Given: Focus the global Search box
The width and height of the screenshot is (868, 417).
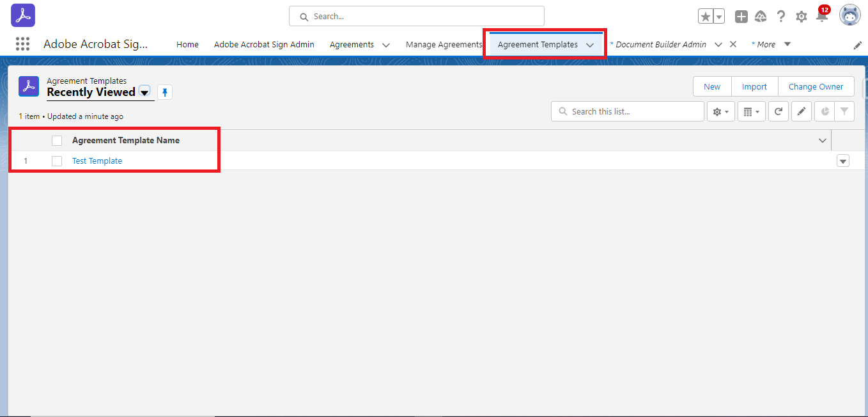Looking at the screenshot, I should click(417, 16).
